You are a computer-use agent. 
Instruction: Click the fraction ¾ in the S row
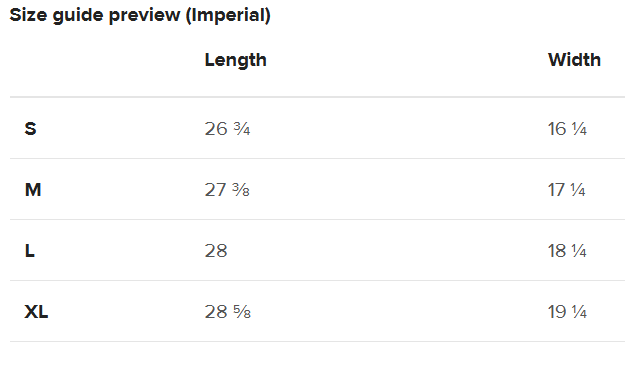coord(242,129)
